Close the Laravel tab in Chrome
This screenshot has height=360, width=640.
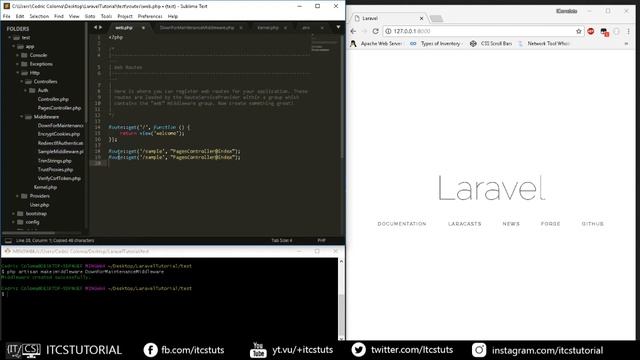421,18
